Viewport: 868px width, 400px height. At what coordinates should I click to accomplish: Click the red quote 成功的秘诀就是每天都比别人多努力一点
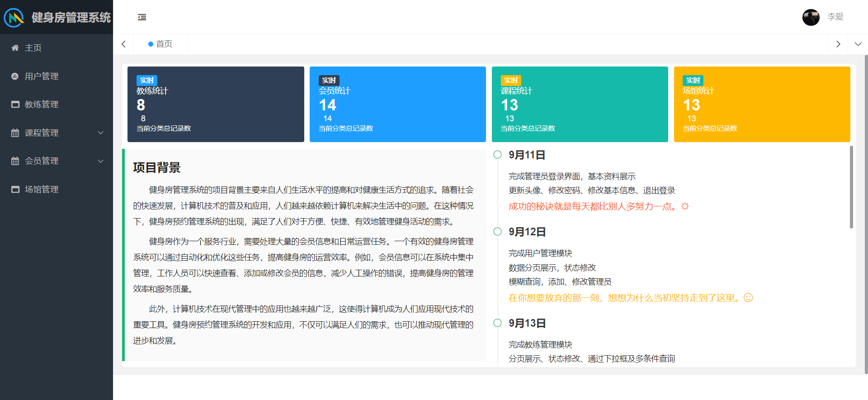click(x=593, y=206)
